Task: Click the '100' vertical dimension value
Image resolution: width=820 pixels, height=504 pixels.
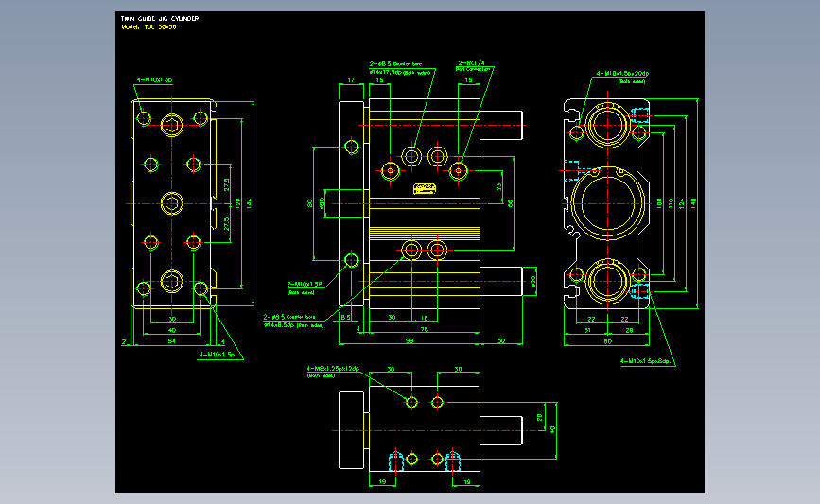Action: point(659,203)
